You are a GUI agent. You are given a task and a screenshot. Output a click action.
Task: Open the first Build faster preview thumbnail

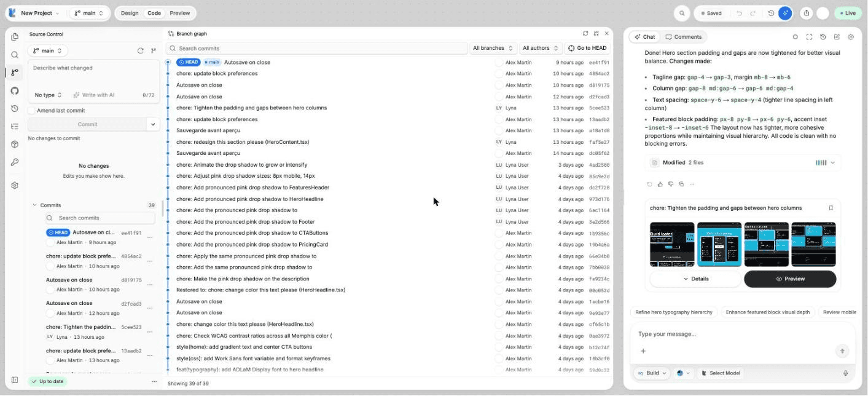[672, 244]
